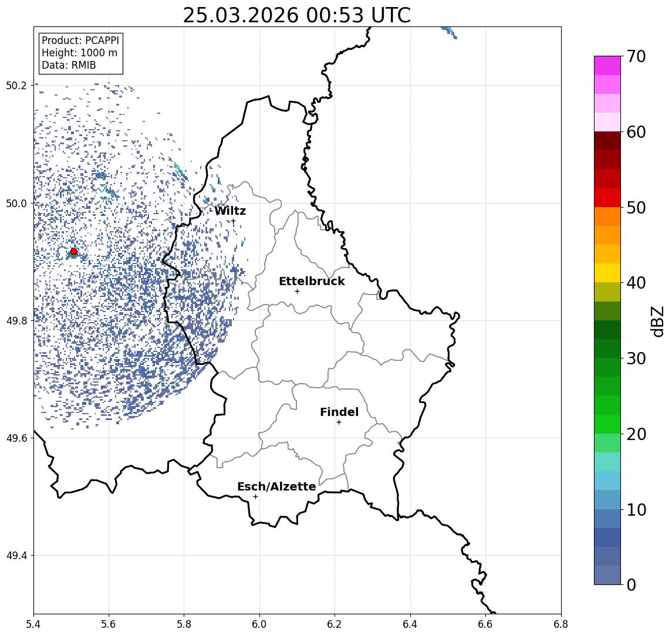672x636 pixels.
Task: Click the Wiltz station cross marker
Action: point(233,221)
